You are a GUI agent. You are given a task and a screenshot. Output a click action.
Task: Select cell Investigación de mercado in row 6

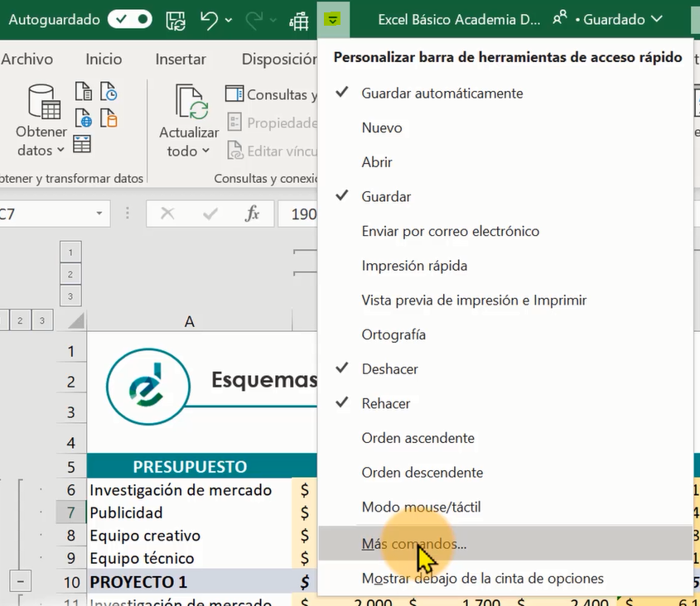[189, 489]
